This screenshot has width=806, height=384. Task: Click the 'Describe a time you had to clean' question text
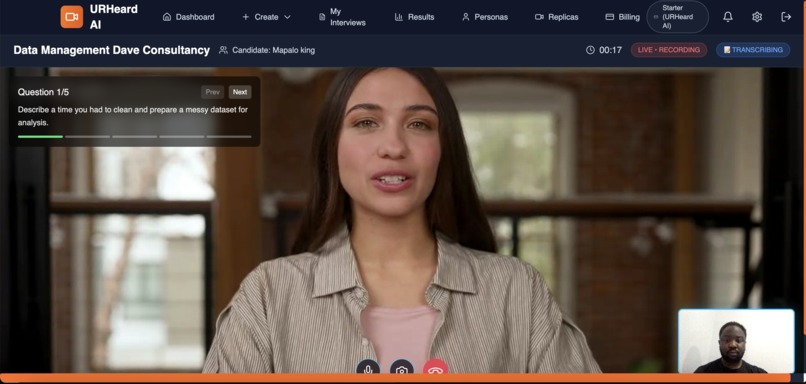point(133,116)
